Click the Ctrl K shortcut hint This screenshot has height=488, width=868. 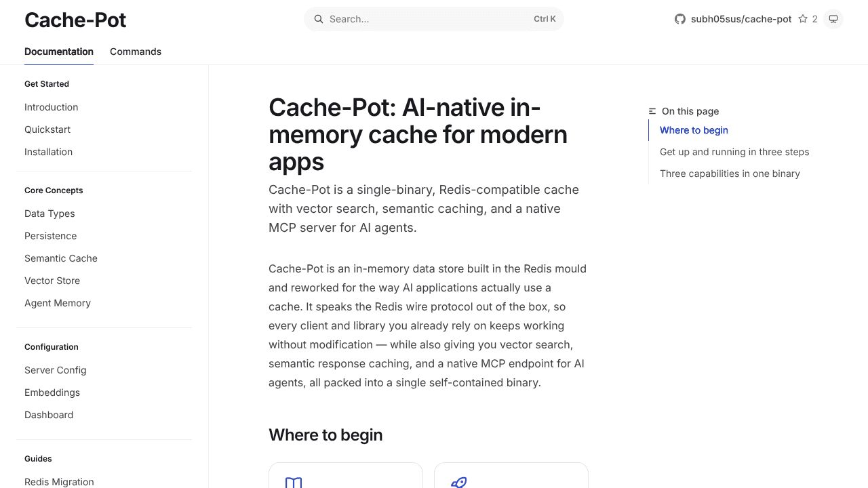(545, 19)
